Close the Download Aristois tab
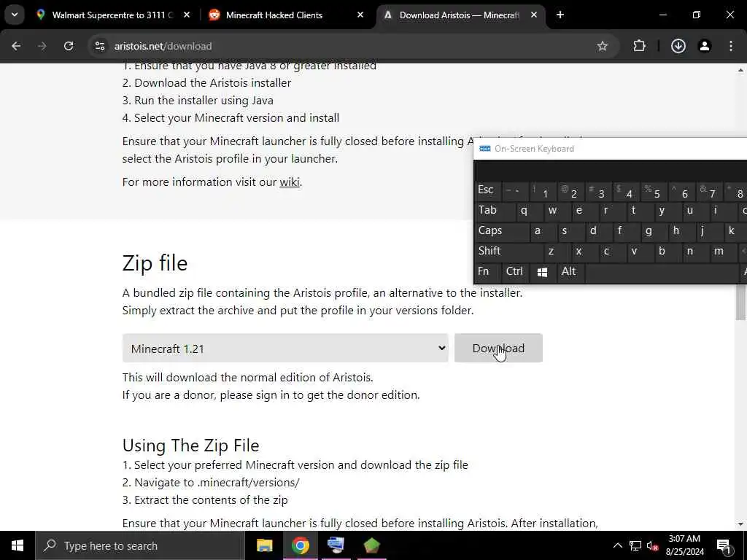Image resolution: width=747 pixels, height=560 pixels. [533, 15]
